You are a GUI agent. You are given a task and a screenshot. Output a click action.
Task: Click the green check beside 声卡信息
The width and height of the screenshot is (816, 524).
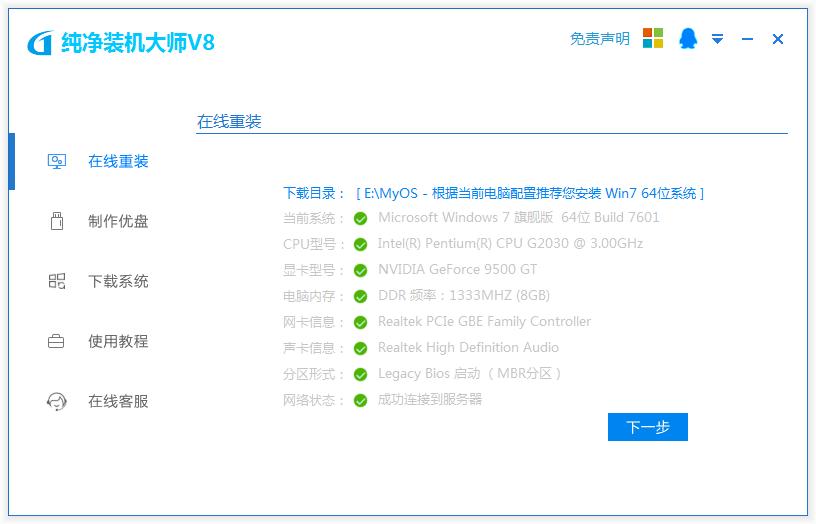pyautogui.click(x=361, y=349)
